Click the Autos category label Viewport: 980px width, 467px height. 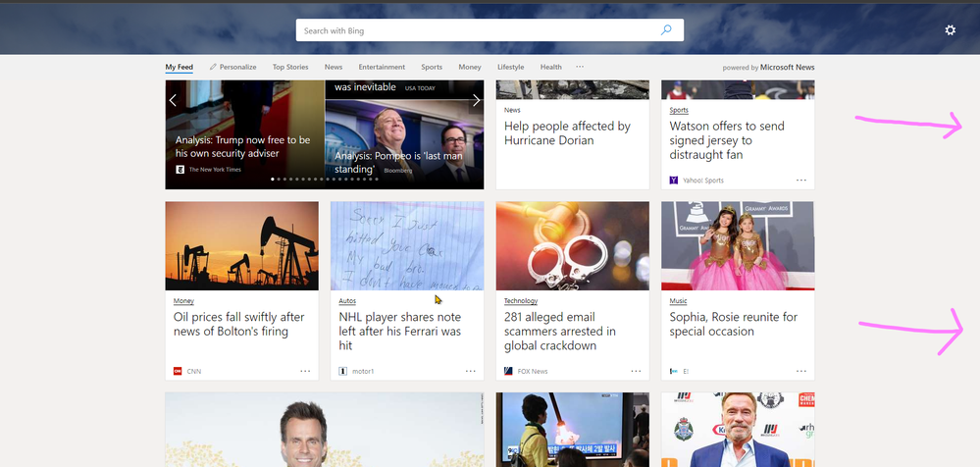[x=347, y=301]
